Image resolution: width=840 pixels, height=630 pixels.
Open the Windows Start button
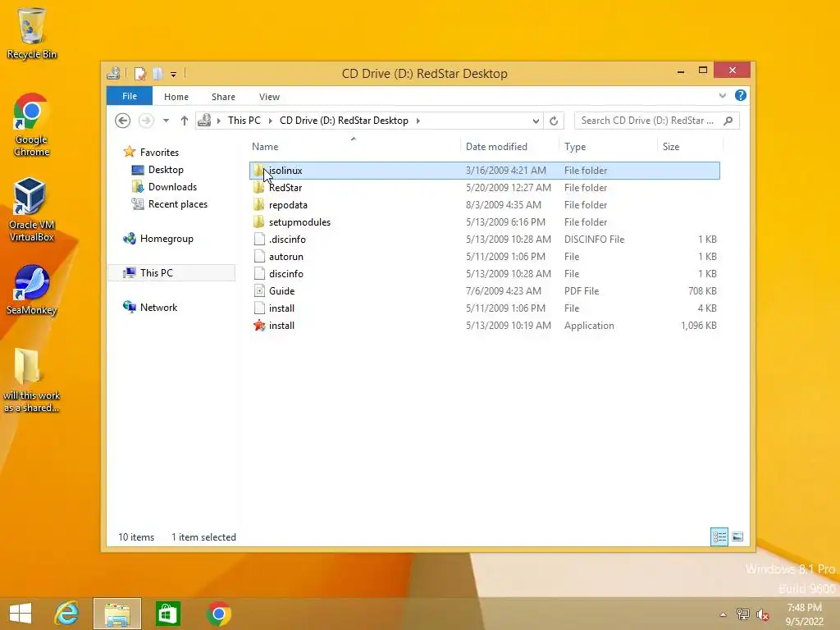point(21,614)
